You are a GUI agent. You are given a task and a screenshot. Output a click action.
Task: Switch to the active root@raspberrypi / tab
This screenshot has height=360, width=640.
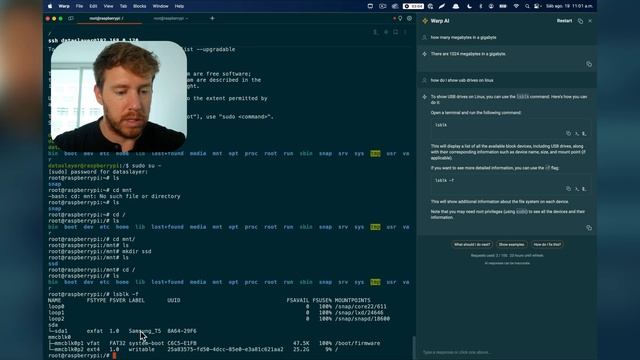coord(108,18)
